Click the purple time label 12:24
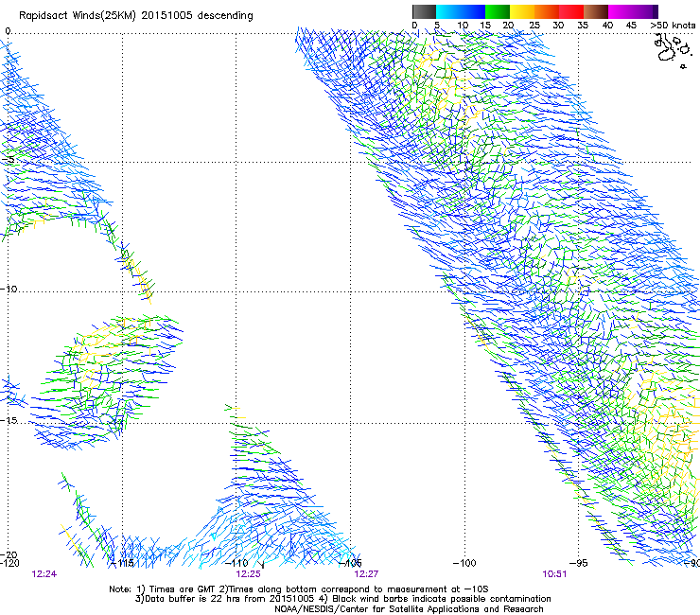700x615 pixels. click(x=44, y=574)
